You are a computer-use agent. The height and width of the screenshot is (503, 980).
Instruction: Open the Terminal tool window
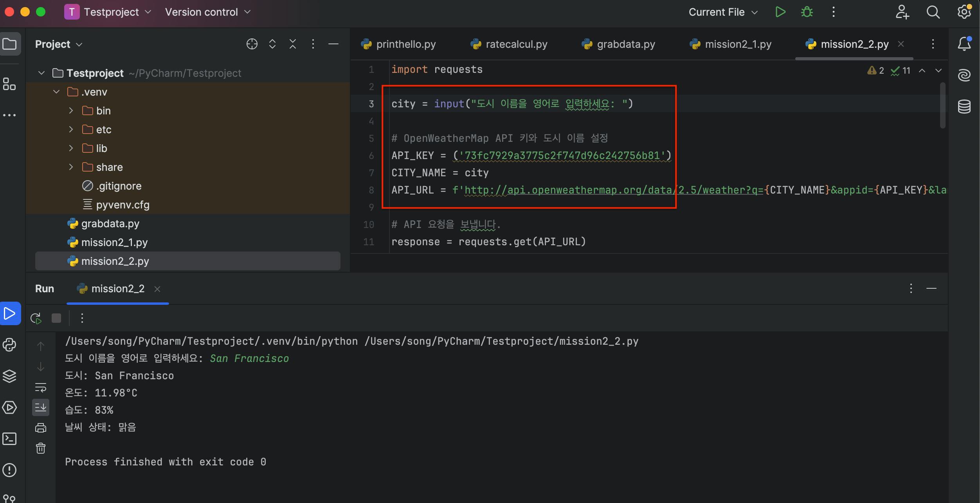[x=9, y=439]
